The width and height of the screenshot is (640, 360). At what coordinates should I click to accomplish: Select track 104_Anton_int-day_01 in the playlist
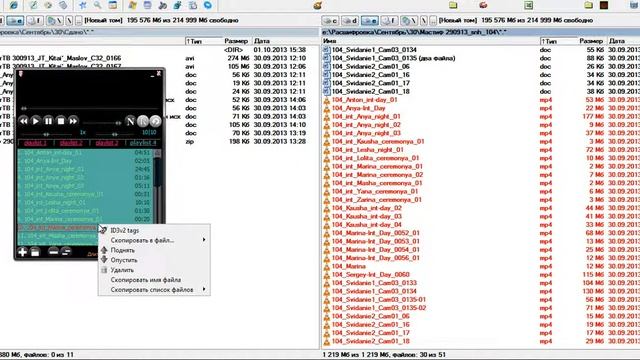[x=85, y=153]
